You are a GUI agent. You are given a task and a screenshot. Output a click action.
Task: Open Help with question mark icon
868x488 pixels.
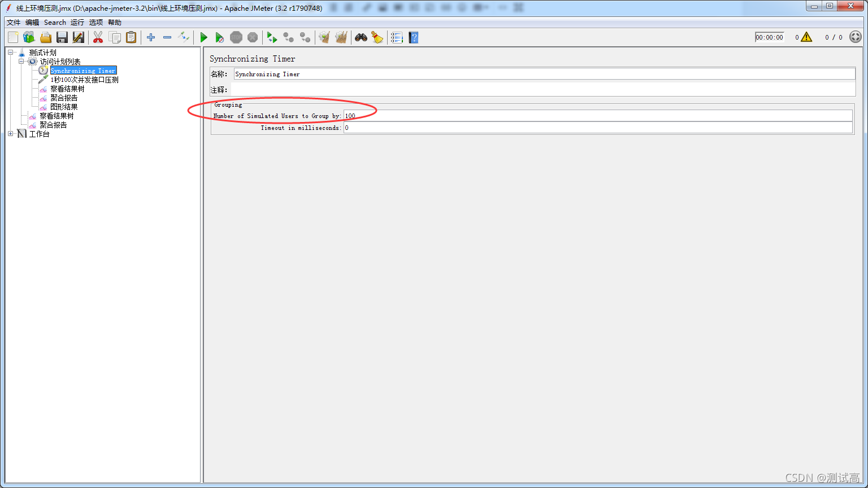pos(414,37)
